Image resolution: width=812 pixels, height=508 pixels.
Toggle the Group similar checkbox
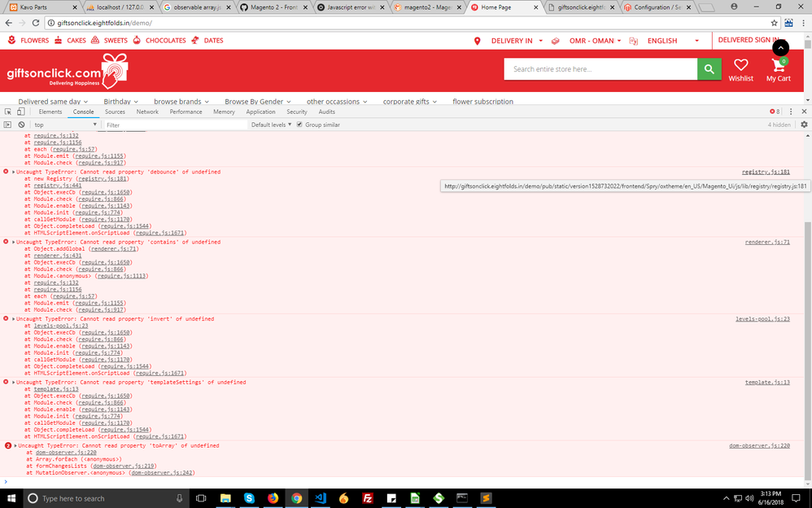pyautogui.click(x=299, y=125)
